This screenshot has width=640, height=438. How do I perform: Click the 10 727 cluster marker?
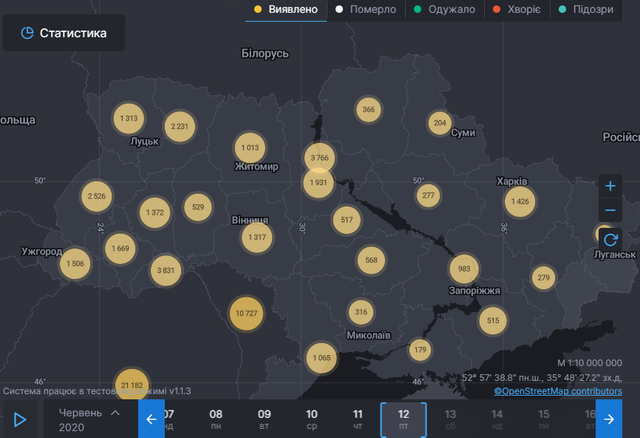(246, 313)
